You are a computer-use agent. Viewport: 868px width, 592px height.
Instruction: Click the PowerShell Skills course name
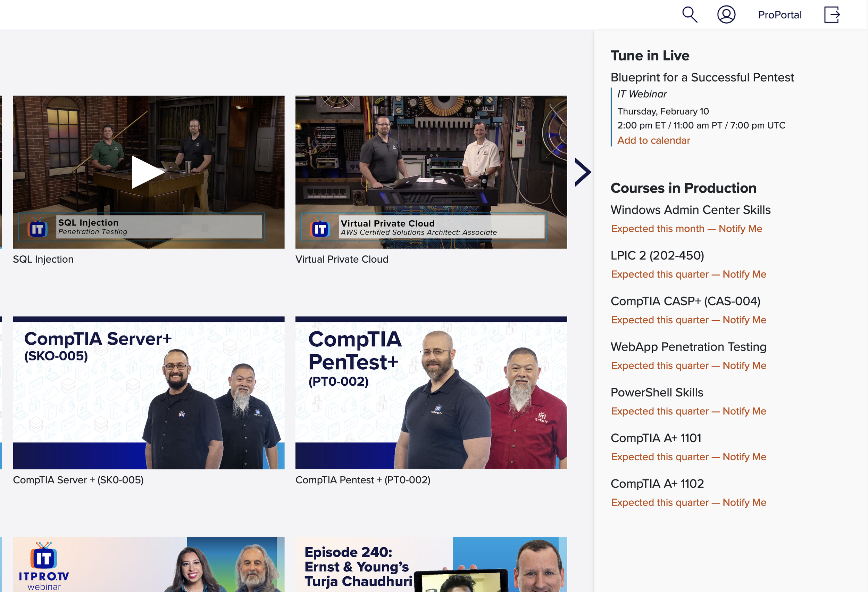(657, 393)
